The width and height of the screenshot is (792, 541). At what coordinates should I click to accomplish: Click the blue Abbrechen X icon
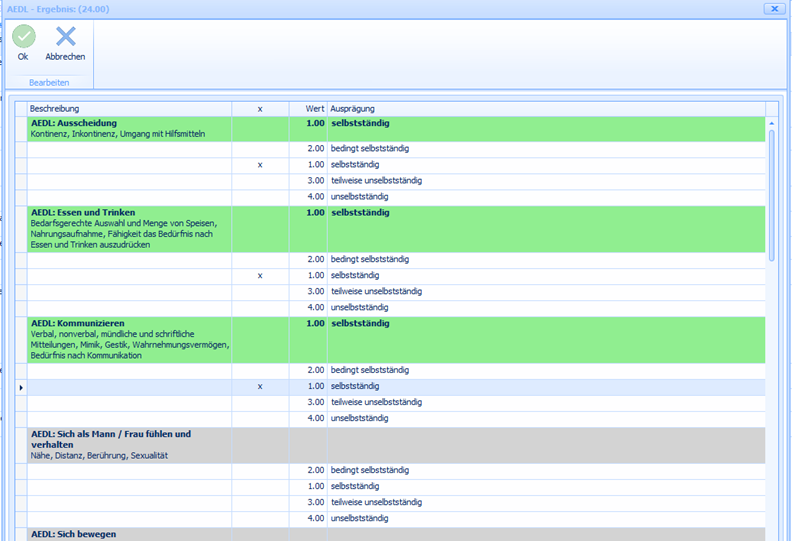[x=65, y=37]
